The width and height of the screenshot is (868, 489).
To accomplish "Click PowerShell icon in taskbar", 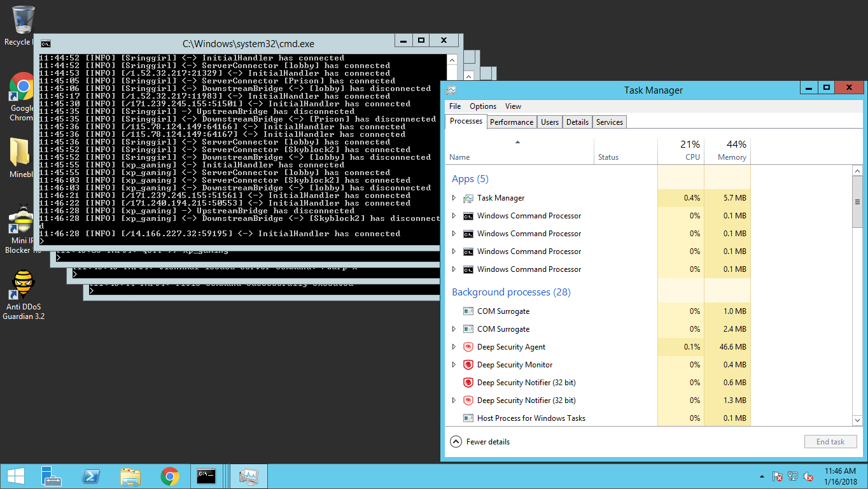I will tap(91, 476).
